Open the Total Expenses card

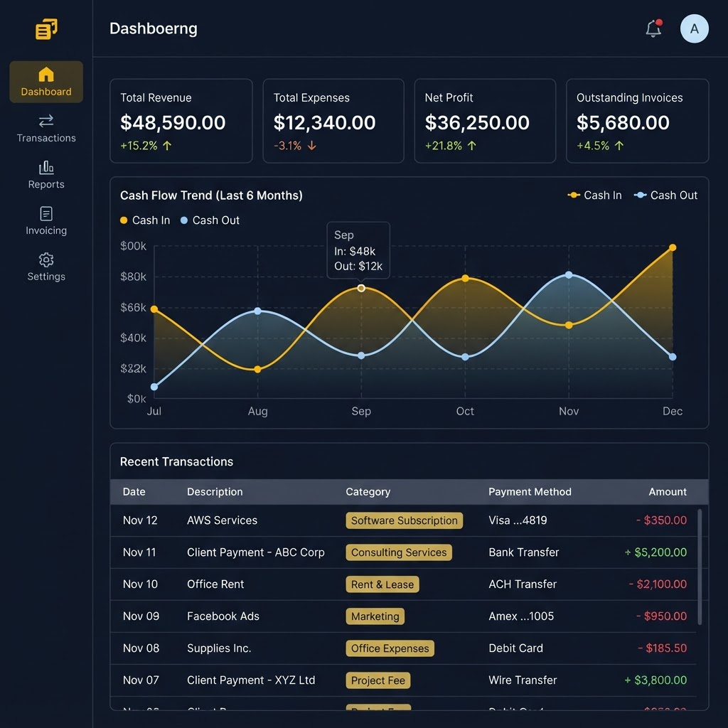pos(333,121)
